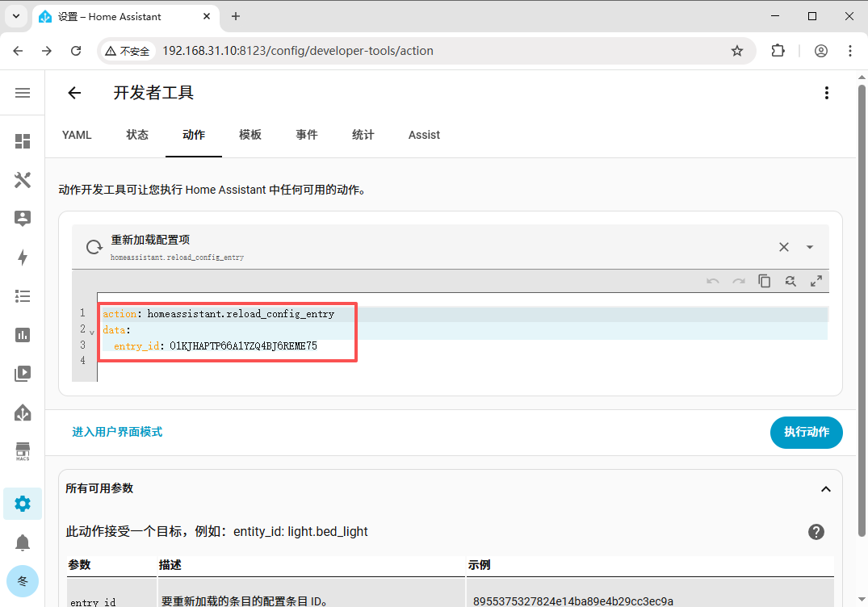The height and width of the screenshot is (607, 868).
Task: Switch to the YAML tab
Action: coord(77,135)
